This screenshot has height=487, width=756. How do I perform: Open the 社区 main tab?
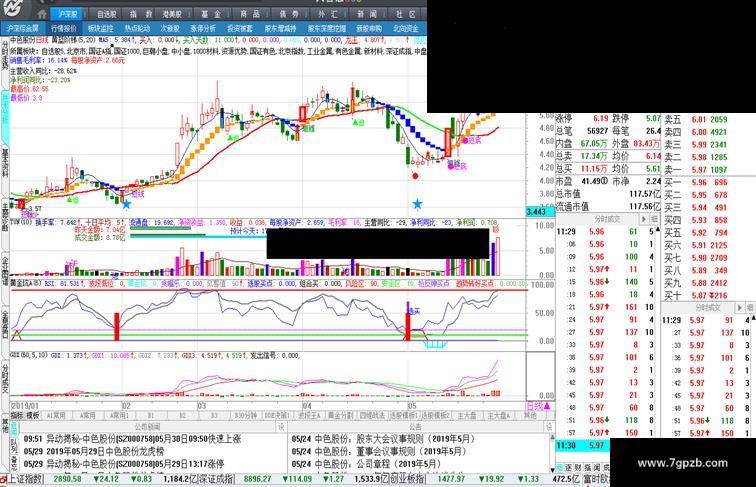pos(405,14)
